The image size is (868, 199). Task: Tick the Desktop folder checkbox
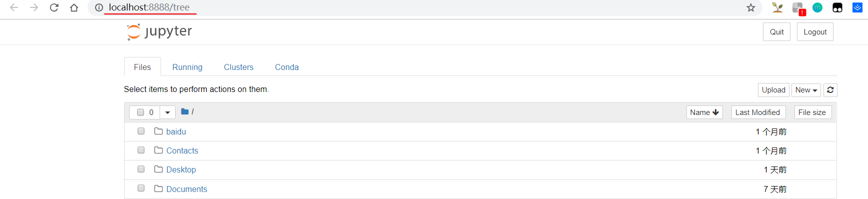point(141,169)
